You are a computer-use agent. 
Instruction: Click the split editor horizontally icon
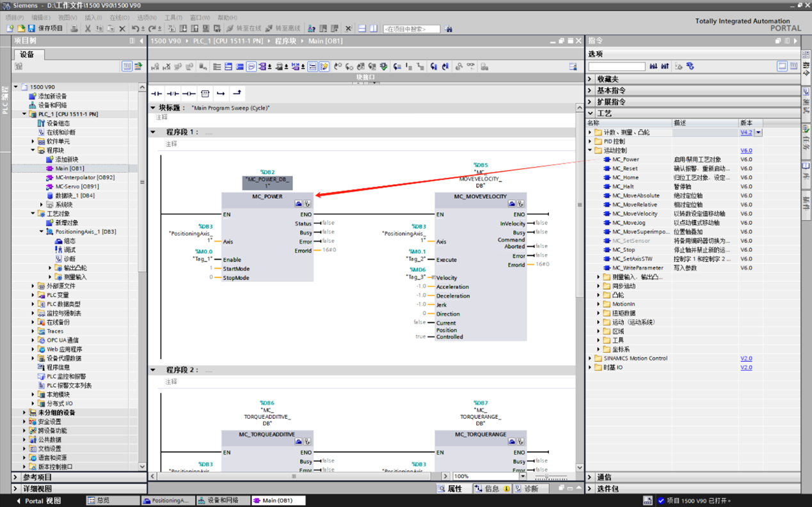(362, 29)
